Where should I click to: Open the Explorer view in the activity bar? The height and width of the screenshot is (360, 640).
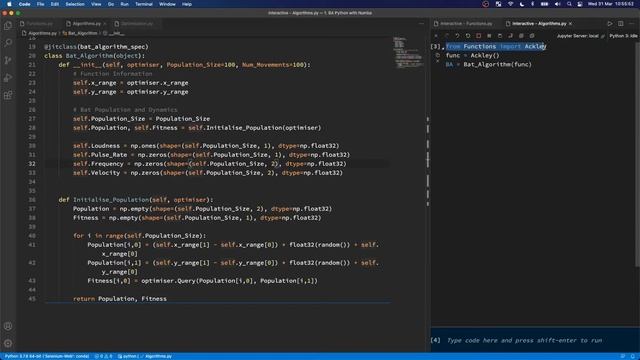coord(8,26)
